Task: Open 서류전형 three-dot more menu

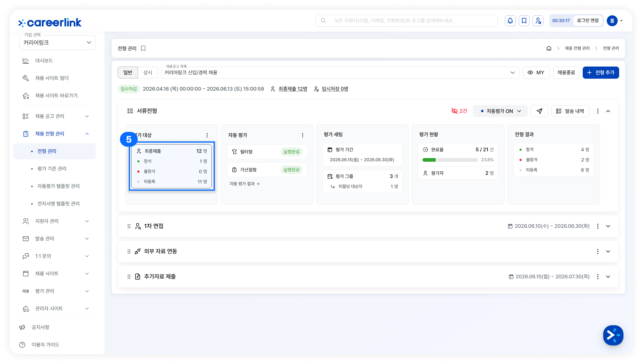Action: point(598,111)
